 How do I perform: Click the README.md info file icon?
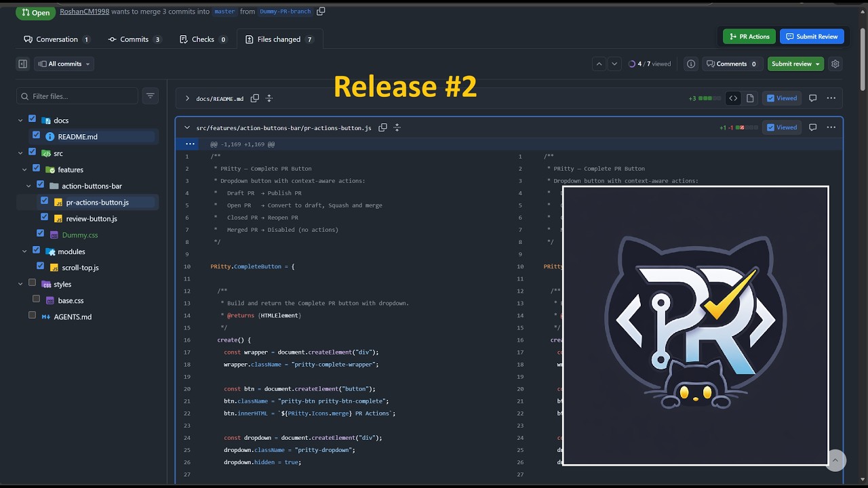(x=50, y=137)
